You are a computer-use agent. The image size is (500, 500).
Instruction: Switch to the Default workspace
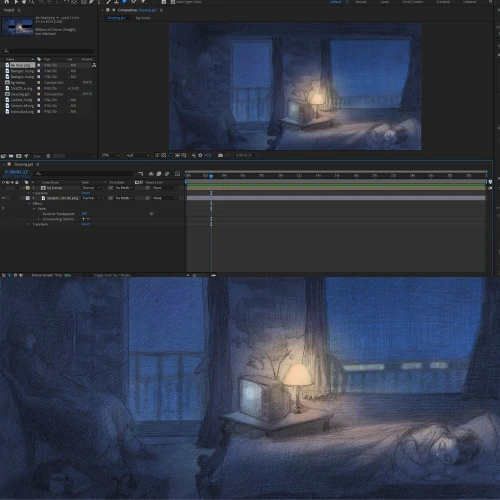pyautogui.click(x=335, y=2)
